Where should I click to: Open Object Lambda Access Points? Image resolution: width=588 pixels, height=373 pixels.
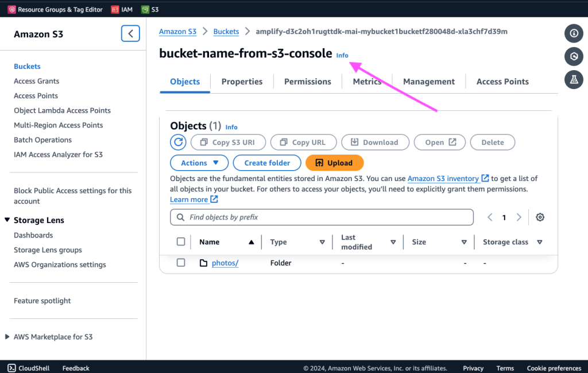pos(62,110)
